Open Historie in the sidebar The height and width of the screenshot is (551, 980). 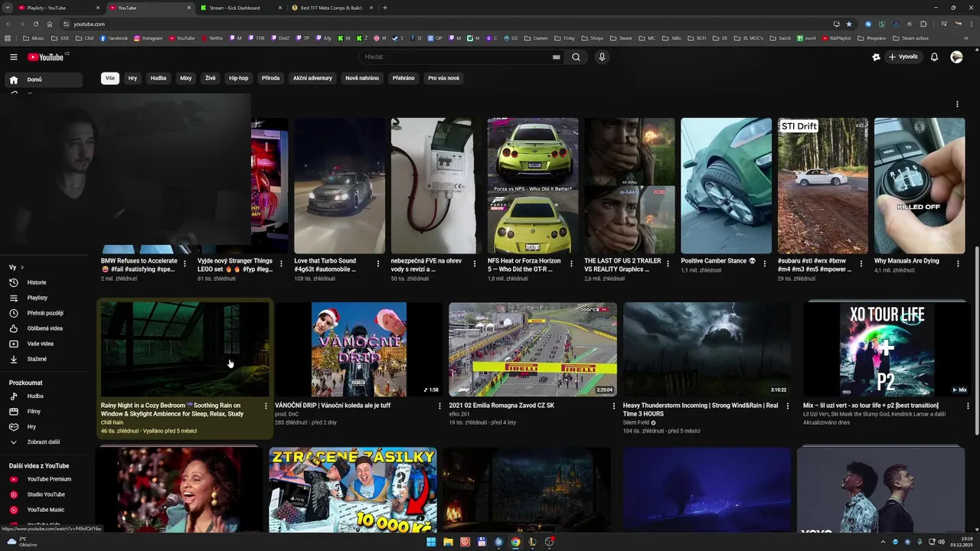click(x=43, y=282)
